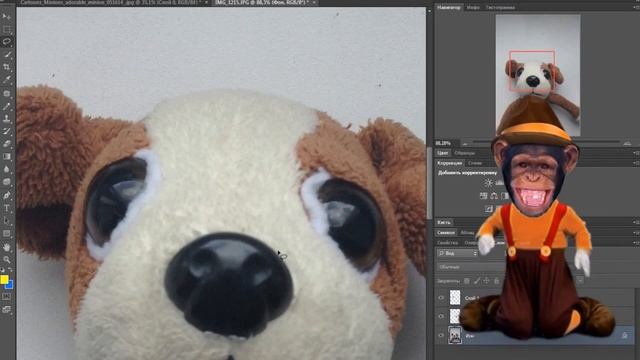Select the Quick Selection tool
Image resolution: width=640 pixels, height=360 pixels.
pos(7,54)
